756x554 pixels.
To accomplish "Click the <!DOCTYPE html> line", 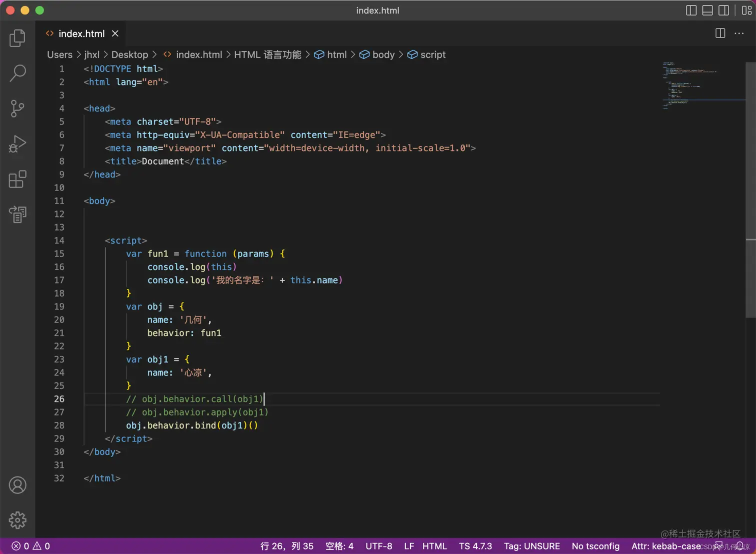I will tap(123, 69).
